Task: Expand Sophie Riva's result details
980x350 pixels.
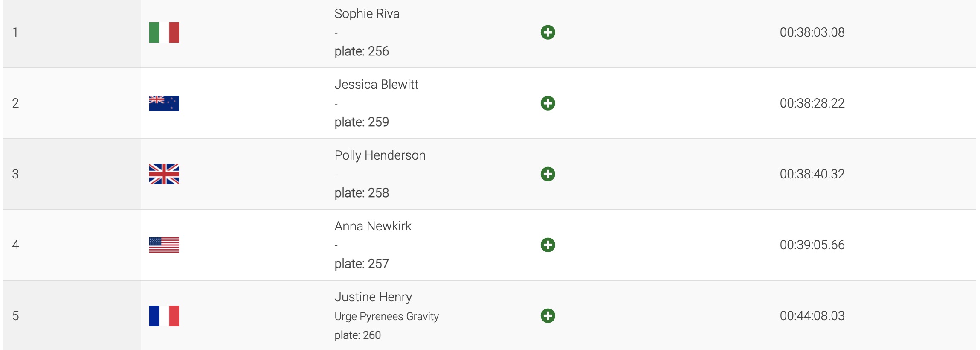Action: point(548,32)
